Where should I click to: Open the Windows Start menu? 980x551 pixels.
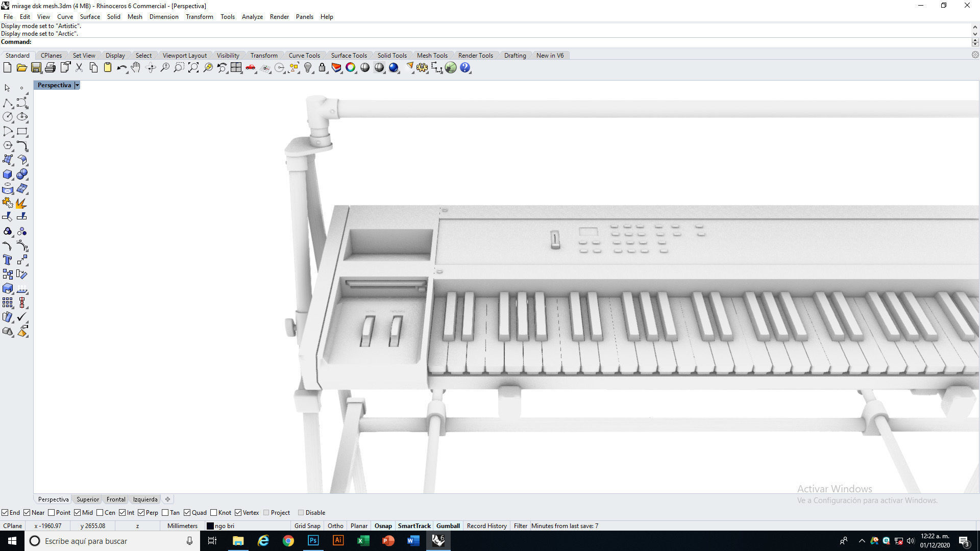(x=12, y=541)
